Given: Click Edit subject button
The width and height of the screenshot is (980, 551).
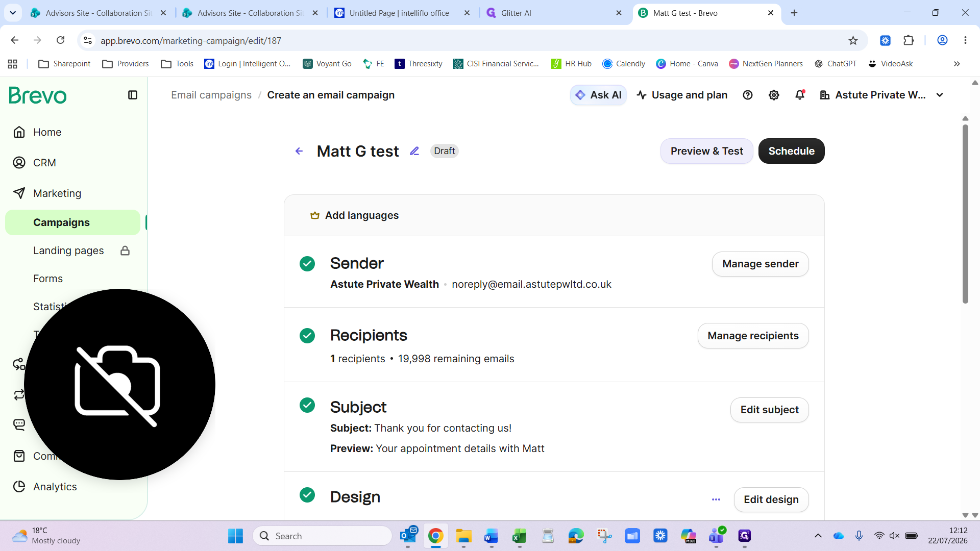Looking at the screenshot, I should (770, 410).
